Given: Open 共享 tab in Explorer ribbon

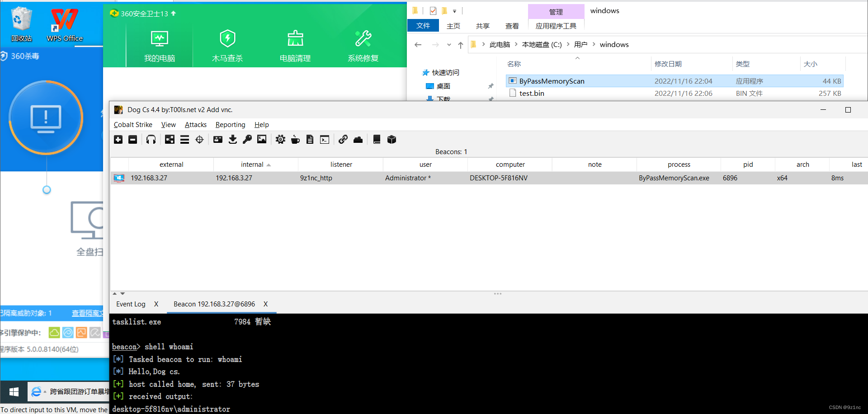Looking at the screenshot, I should click(x=483, y=26).
